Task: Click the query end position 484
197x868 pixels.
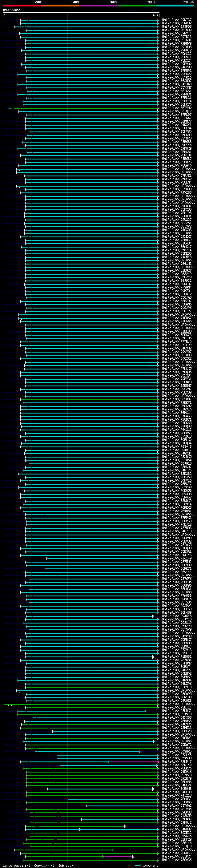Action: 155,15
